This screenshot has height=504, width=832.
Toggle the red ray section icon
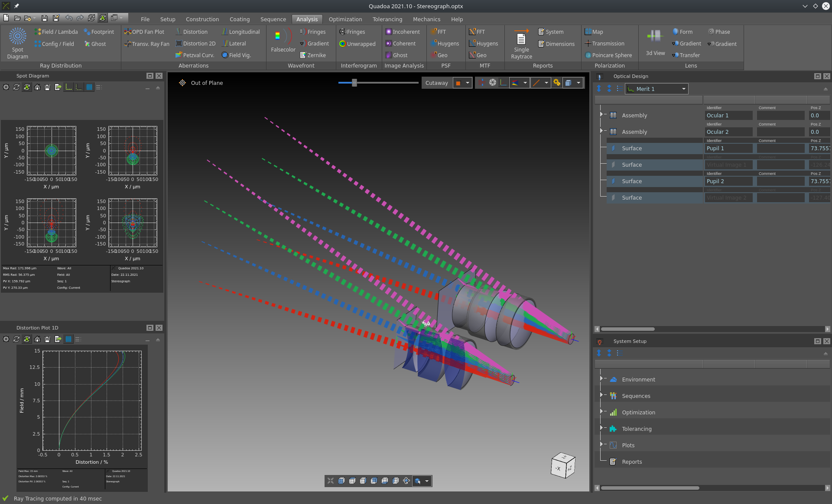tap(481, 83)
